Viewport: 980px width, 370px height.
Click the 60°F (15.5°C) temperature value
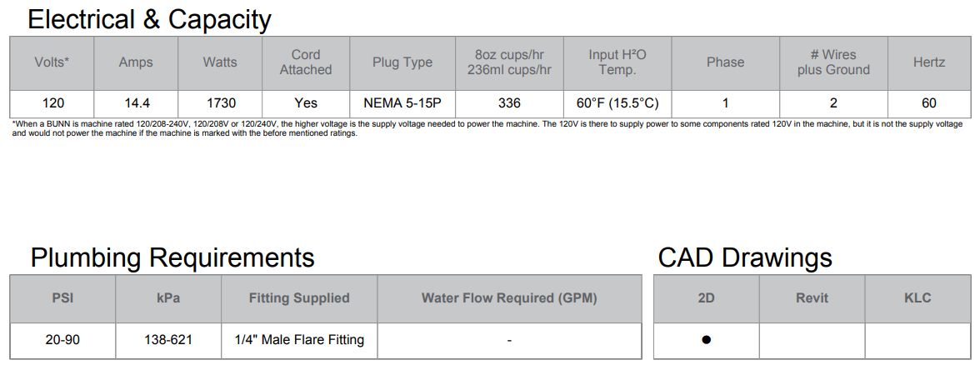tap(617, 103)
